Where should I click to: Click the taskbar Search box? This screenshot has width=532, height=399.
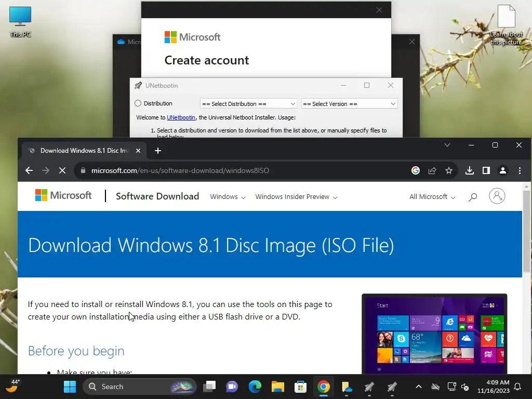click(140, 387)
